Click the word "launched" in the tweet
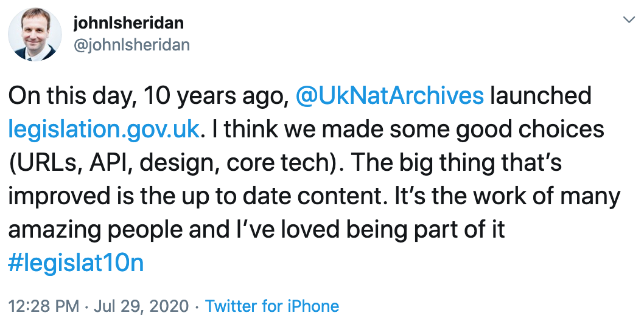 tap(541, 96)
